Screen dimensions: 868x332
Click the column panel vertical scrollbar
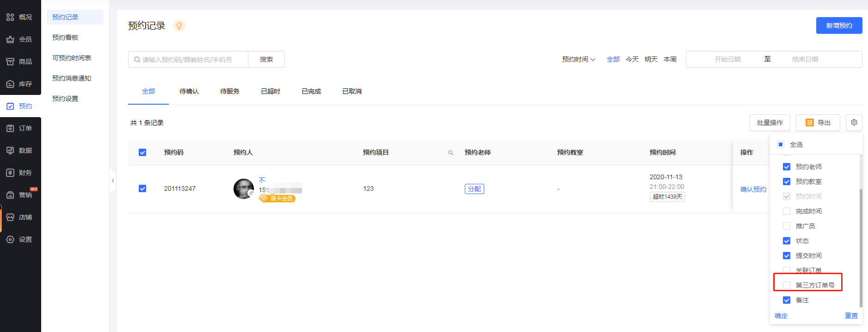pos(861,248)
